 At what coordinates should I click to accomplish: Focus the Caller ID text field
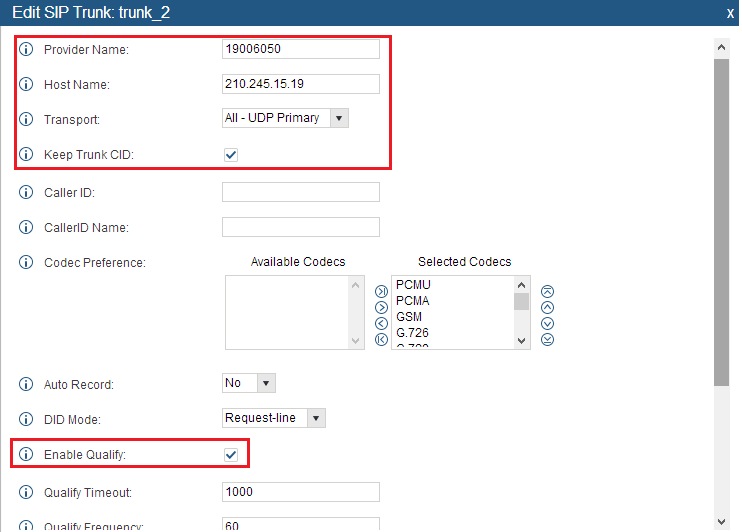pyautogui.click(x=301, y=192)
